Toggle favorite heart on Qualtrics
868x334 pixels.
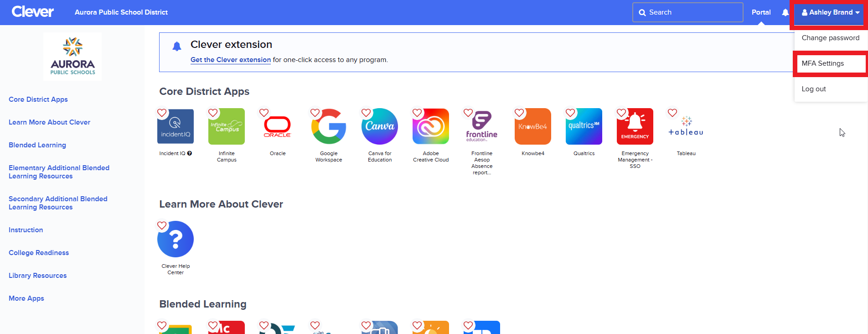click(x=570, y=113)
